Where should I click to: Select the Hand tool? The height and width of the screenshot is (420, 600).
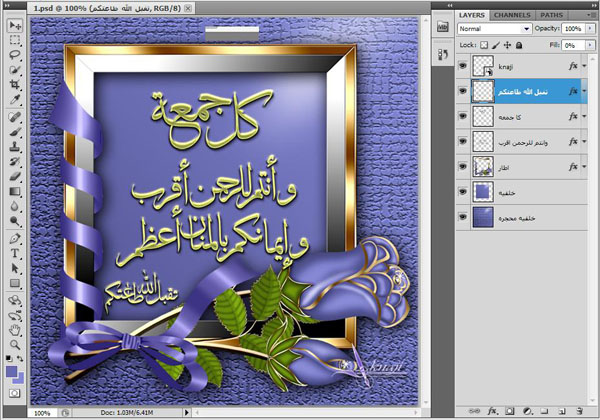pyautogui.click(x=15, y=328)
